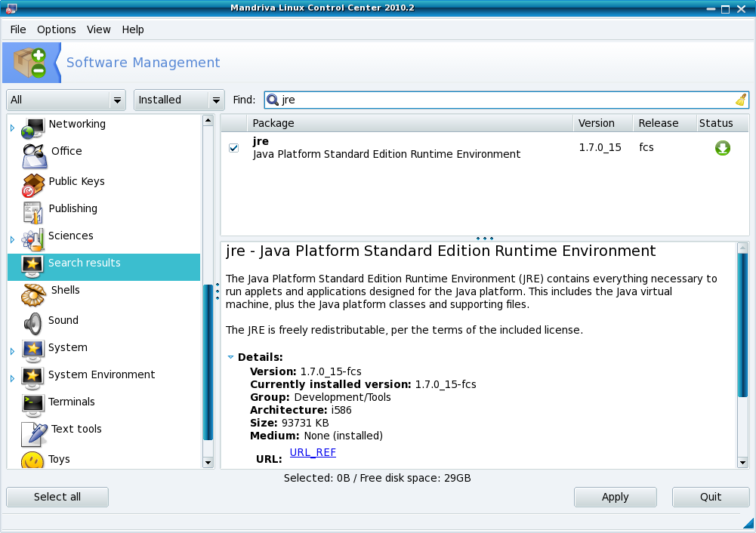This screenshot has width=756, height=533.
Task: Click the Terminals category icon
Action: point(33,405)
